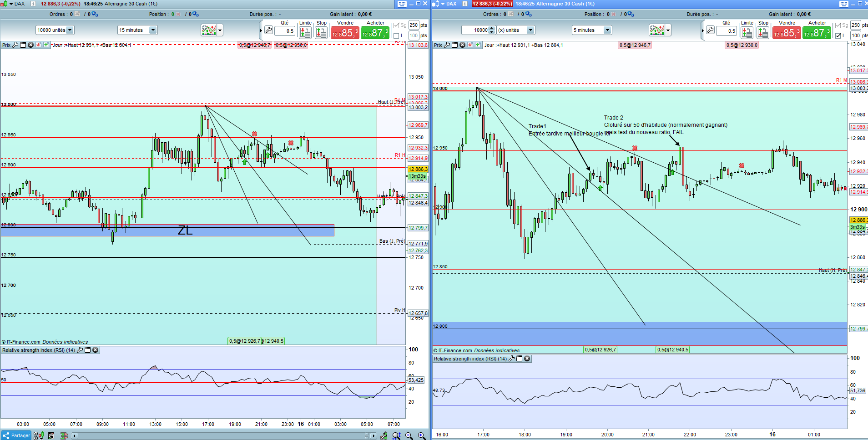This screenshot has height=440, width=868.
Task: Click scroll-left arrow on left chart scrollbar
Action: click(x=75, y=436)
